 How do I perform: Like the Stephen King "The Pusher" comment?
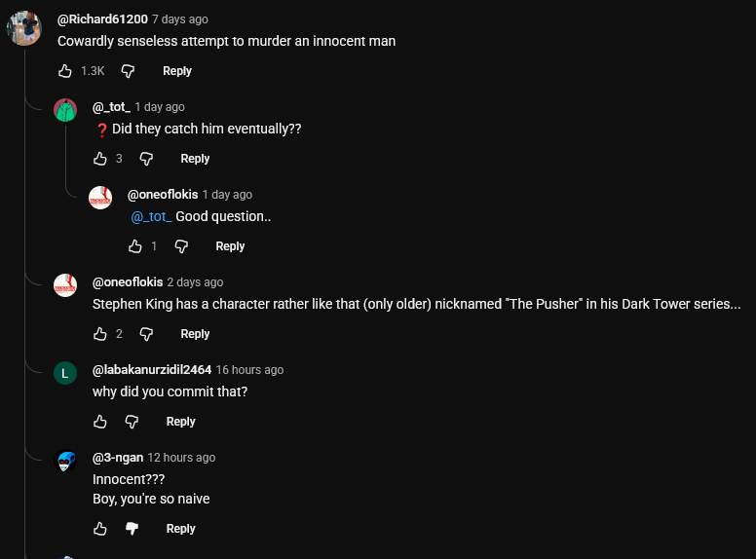coord(100,334)
